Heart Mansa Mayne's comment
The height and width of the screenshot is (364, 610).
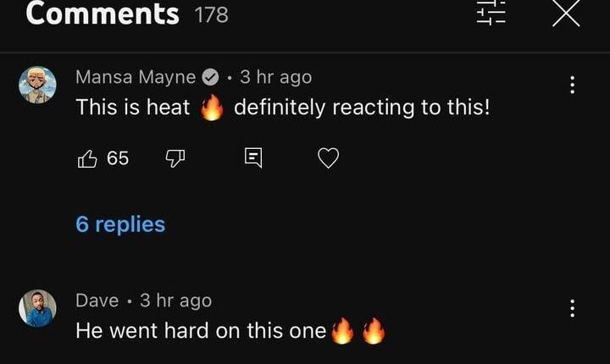pyautogui.click(x=328, y=158)
